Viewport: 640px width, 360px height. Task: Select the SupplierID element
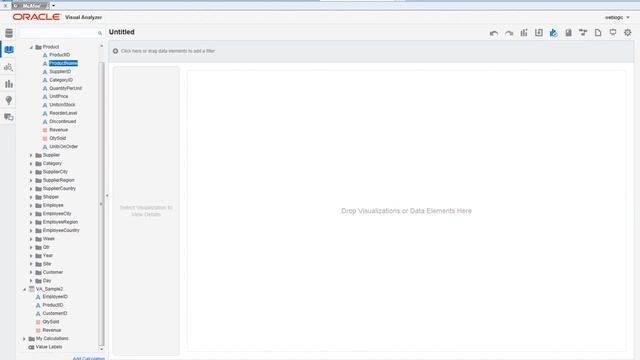click(x=60, y=72)
